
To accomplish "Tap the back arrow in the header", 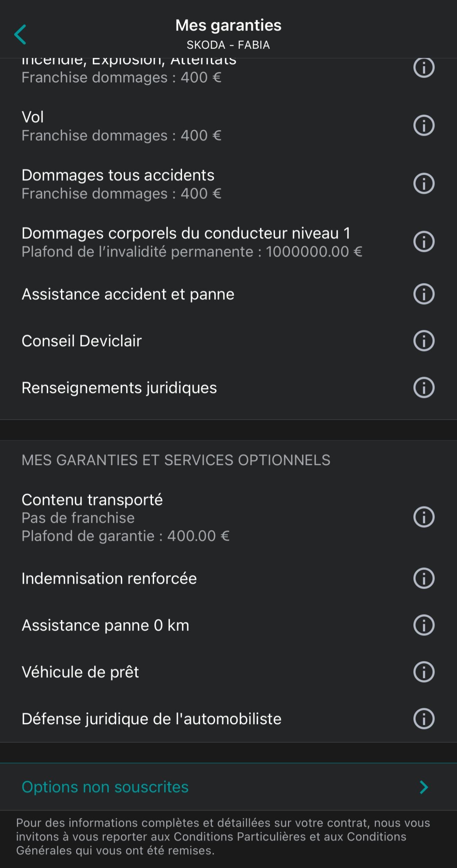I will pyautogui.click(x=20, y=34).
